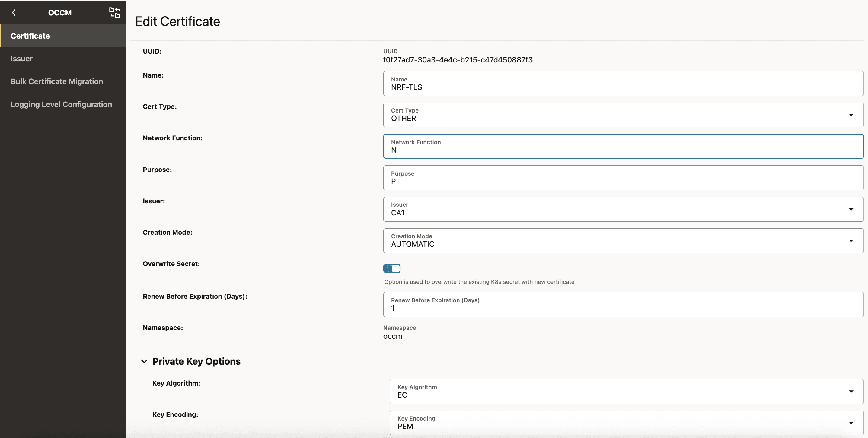868x438 pixels.
Task: Open Logging Level Configuration page
Action: click(x=61, y=104)
